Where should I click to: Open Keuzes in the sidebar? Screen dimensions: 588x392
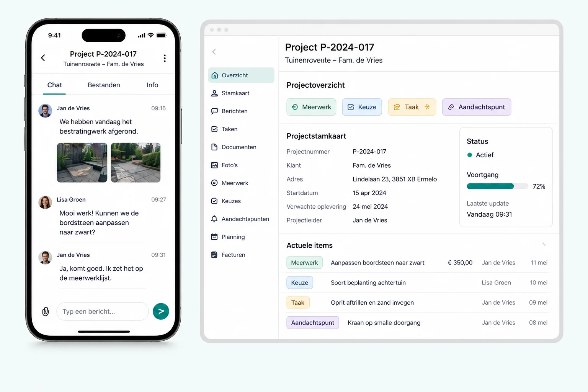[241, 201]
